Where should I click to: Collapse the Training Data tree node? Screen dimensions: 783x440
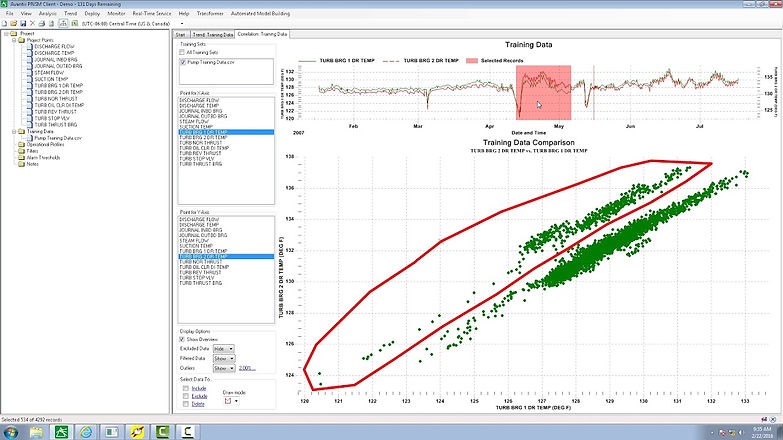[14, 131]
